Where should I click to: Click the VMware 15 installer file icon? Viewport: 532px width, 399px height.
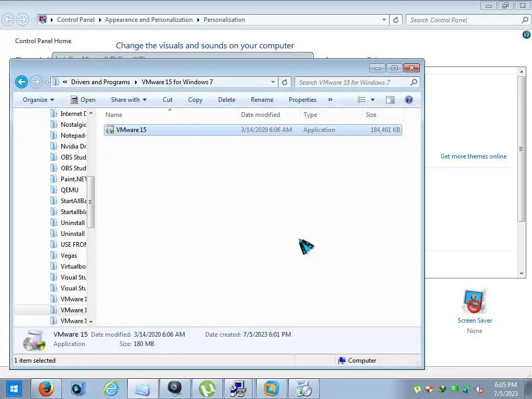pyautogui.click(x=110, y=129)
